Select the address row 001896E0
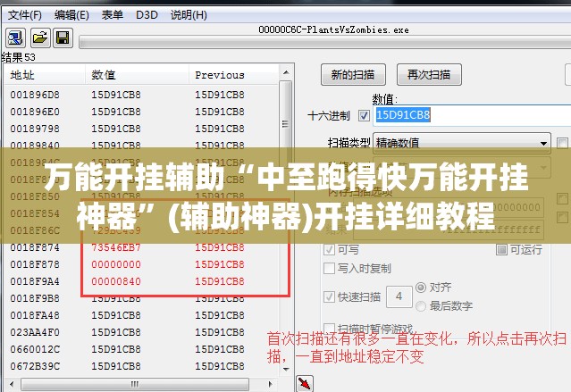This screenshot has width=571, height=392. pos(141,112)
